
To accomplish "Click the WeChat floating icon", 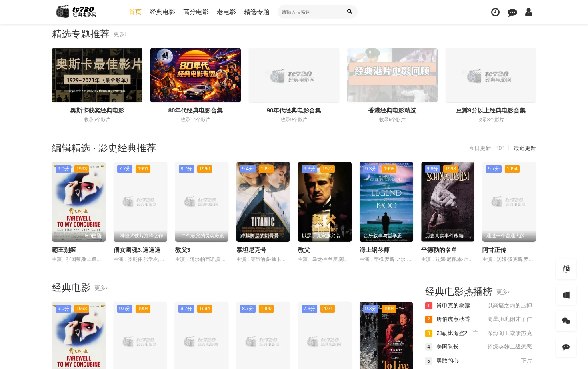I will pos(566,321).
